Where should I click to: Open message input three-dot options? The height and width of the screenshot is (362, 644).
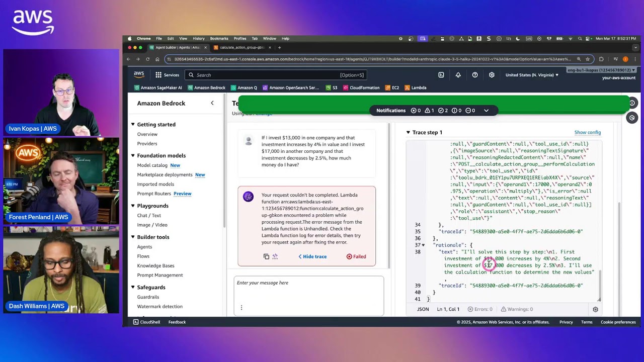coord(242,307)
